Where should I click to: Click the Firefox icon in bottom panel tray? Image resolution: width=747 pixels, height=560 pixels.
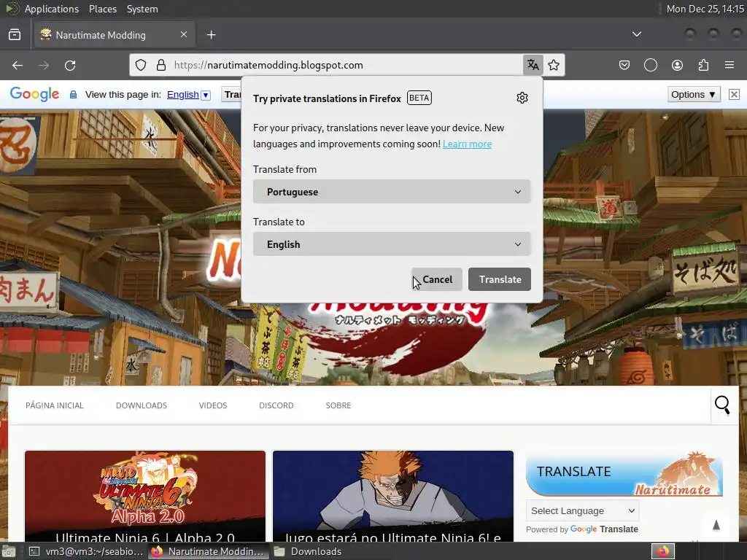coord(662,551)
